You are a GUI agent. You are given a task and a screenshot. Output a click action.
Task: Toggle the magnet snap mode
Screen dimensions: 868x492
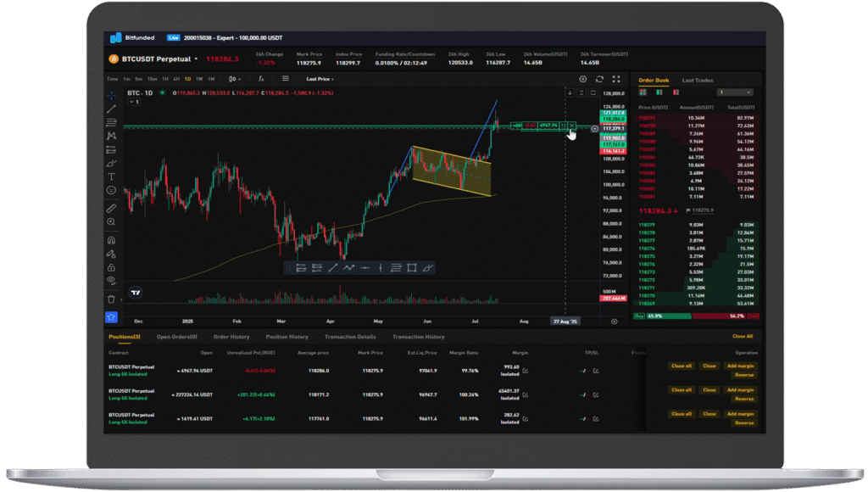[111, 240]
